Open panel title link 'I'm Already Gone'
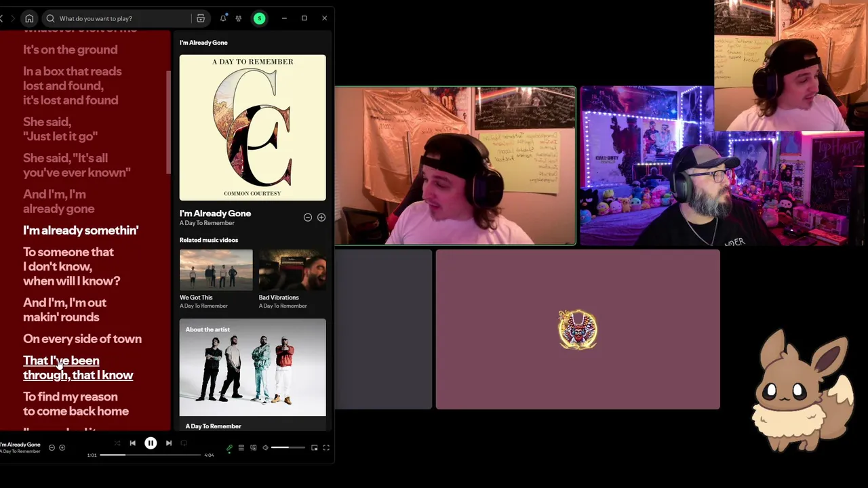Screen dimensions: 868x488 click(215, 213)
